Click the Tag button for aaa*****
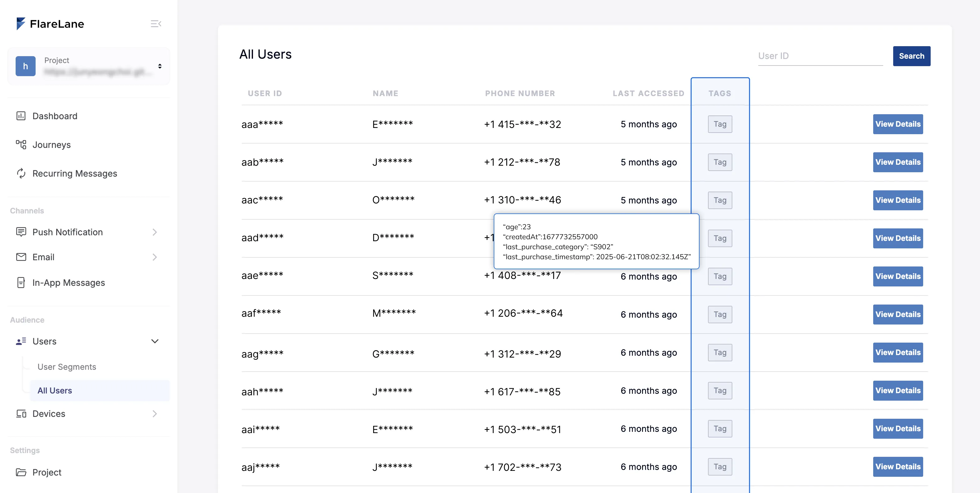This screenshot has height=493, width=980. click(x=720, y=124)
